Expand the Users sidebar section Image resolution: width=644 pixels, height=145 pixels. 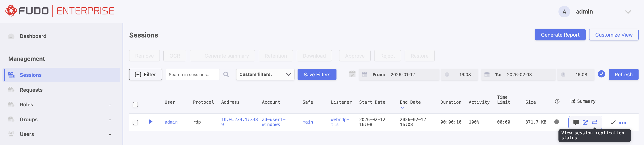click(110, 135)
